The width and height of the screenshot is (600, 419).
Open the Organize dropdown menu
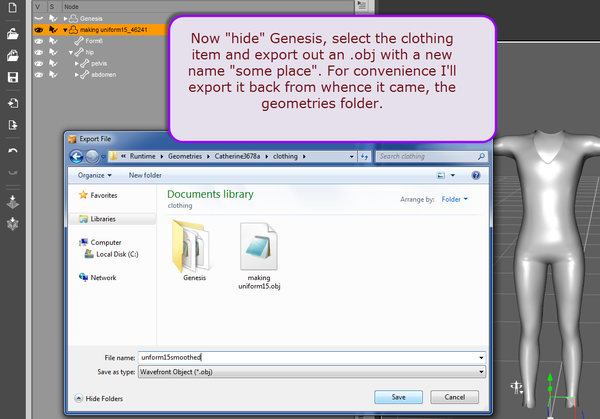[x=95, y=175]
